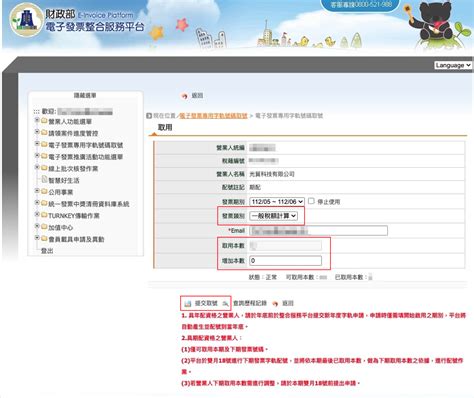Expand the 公用事業 tree node
The height and width of the screenshot is (398, 474).
(37, 191)
